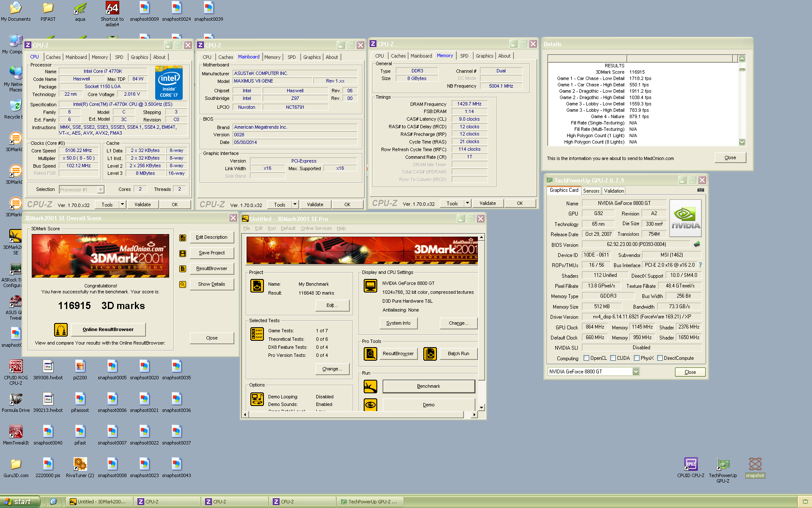812x508 pixels.
Task: Click the Bus Interface question mark icon
Action: click(700, 265)
